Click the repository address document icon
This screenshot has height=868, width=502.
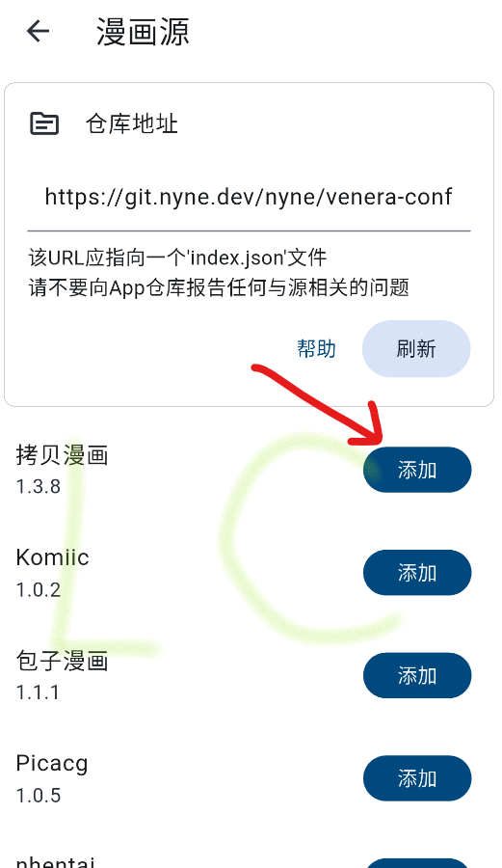pyautogui.click(x=44, y=123)
